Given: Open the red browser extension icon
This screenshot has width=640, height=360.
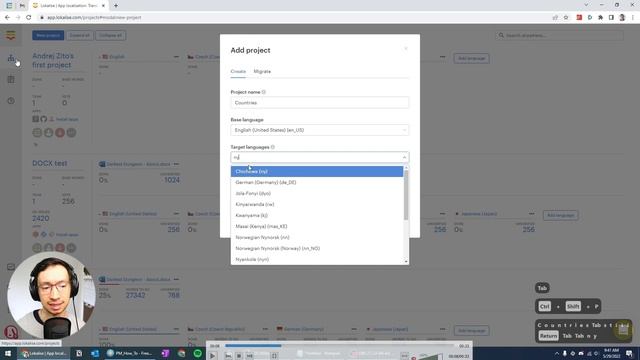Looking at the screenshot, I should pyautogui.click(x=579, y=18).
